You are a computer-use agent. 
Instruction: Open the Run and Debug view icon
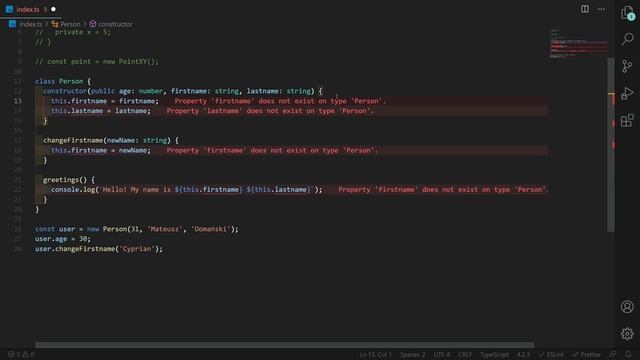point(627,93)
